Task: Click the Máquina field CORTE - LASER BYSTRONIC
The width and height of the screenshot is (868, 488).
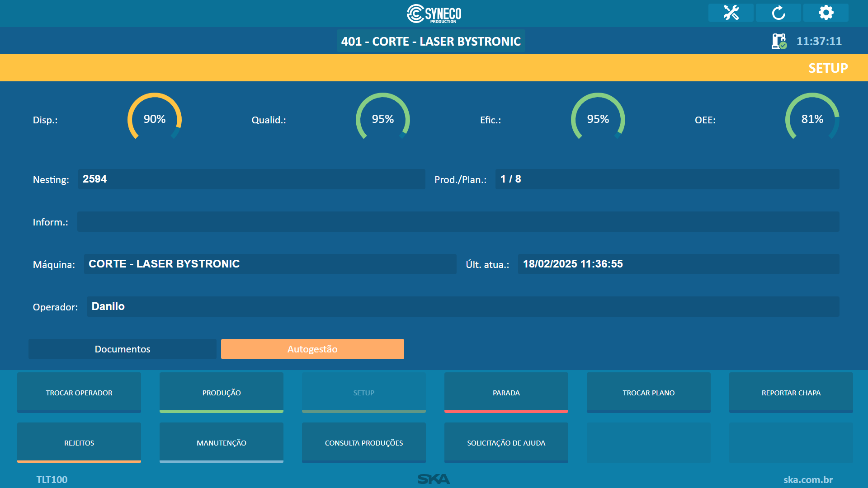Action: (270, 264)
